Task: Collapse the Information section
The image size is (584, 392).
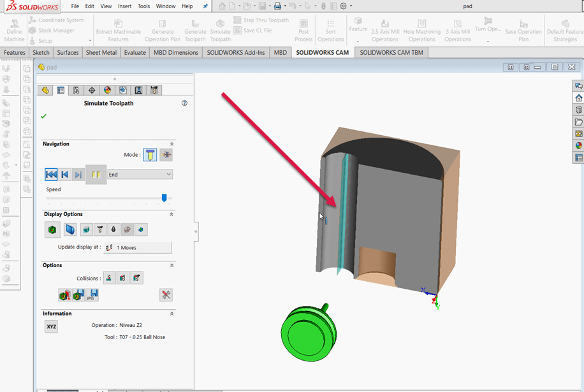Action: click(x=172, y=314)
